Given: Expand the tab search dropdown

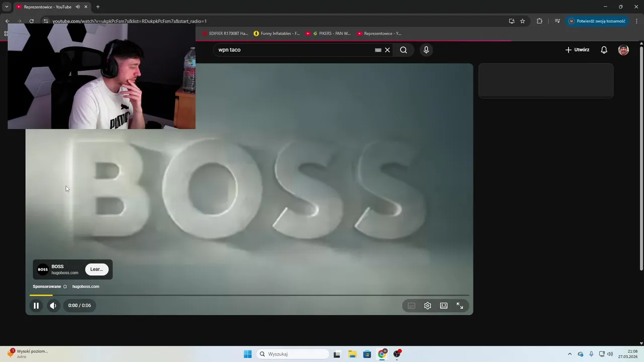Looking at the screenshot, I should pyautogui.click(x=7, y=7).
